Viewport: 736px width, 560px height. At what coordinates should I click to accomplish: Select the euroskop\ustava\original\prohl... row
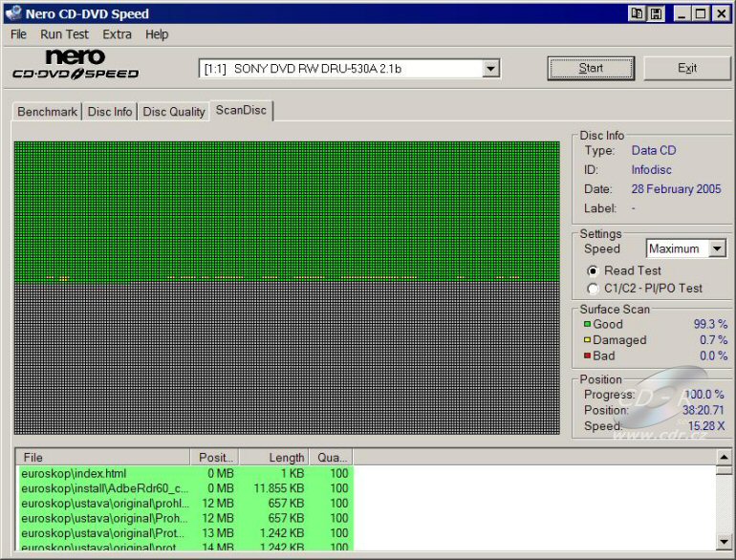point(184,504)
